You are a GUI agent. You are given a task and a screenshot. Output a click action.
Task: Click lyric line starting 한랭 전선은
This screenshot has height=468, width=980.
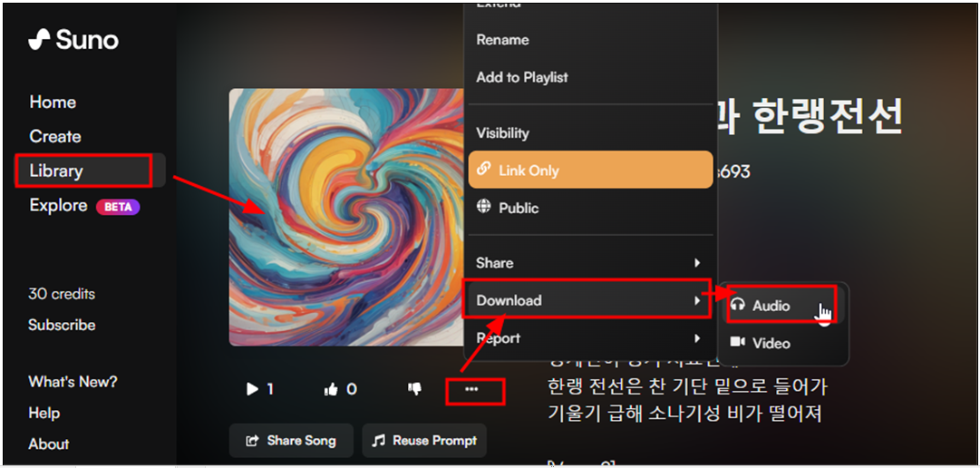[687, 386]
